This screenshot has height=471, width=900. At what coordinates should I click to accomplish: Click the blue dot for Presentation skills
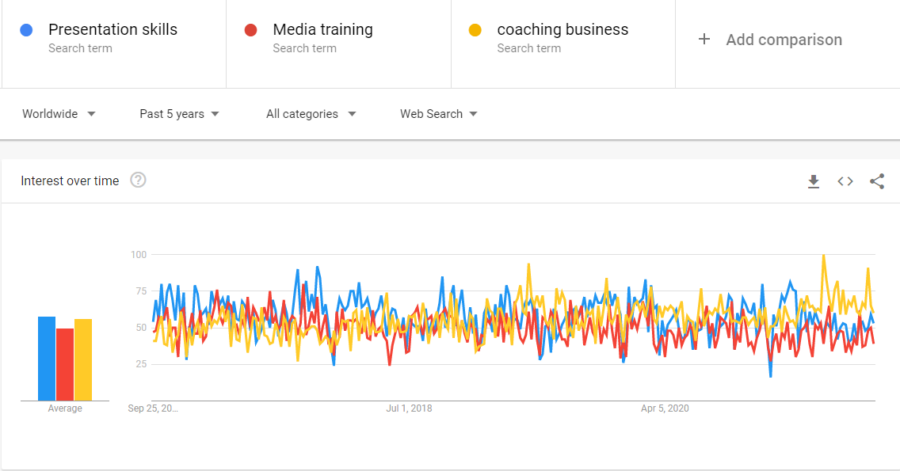(26, 30)
